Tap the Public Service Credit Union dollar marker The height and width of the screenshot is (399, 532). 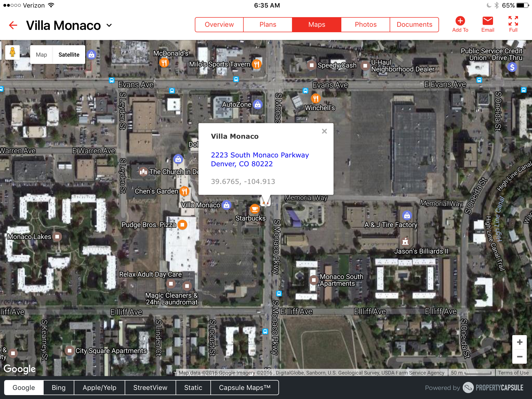(x=512, y=67)
